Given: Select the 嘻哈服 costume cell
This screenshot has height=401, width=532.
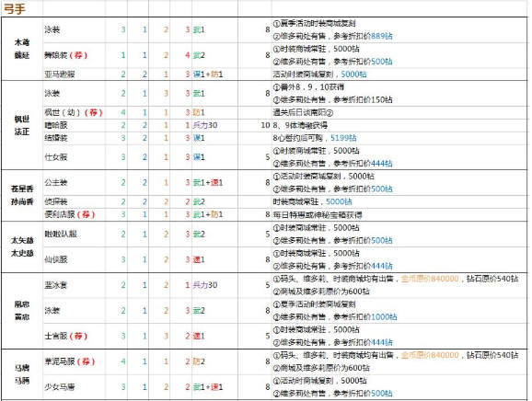Looking at the screenshot, I should pos(74,125).
